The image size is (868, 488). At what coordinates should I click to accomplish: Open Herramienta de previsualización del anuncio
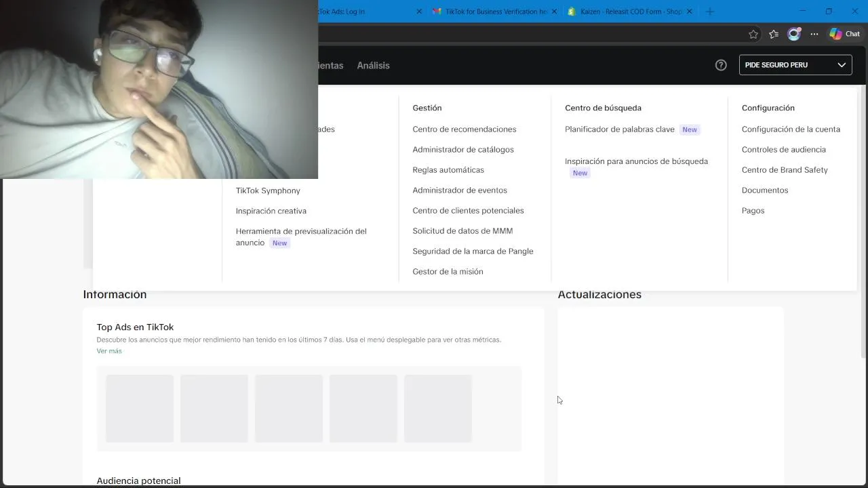tap(301, 237)
